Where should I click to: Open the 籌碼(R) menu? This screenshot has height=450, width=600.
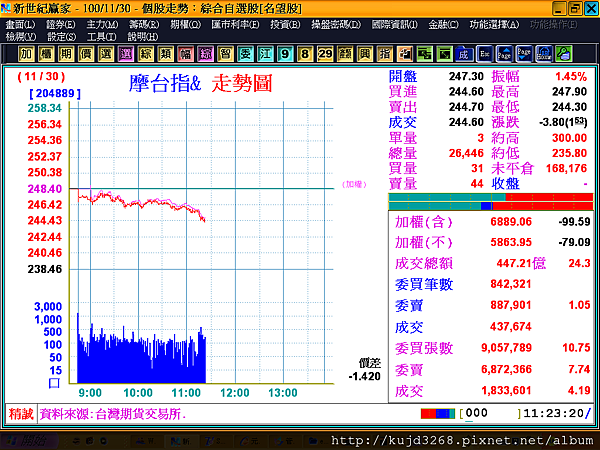click(x=144, y=25)
